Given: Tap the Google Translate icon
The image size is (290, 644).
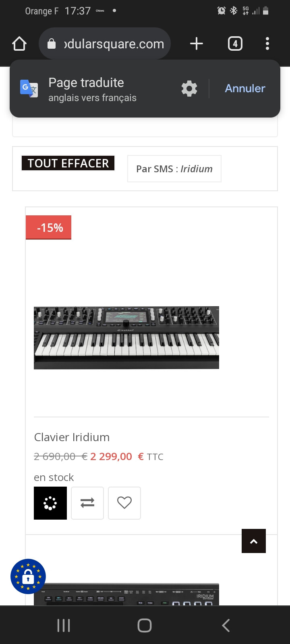Looking at the screenshot, I should (x=29, y=88).
